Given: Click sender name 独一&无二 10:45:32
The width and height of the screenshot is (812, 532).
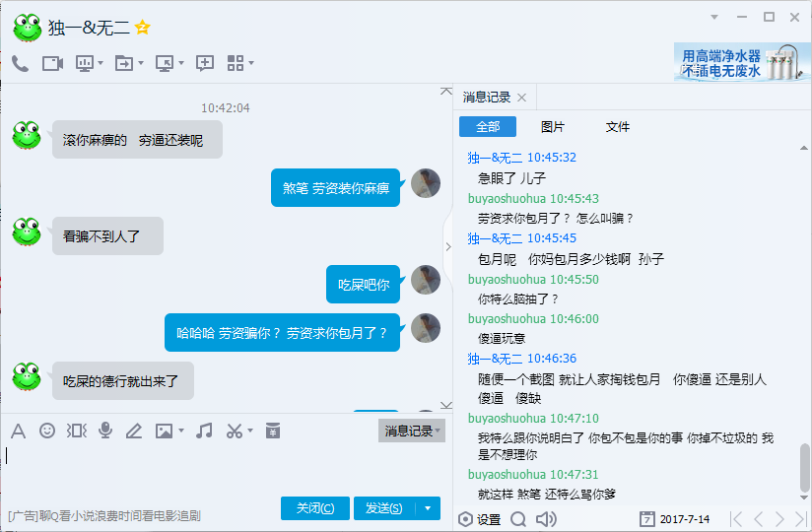Looking at the screenshot, I should 521,158.
